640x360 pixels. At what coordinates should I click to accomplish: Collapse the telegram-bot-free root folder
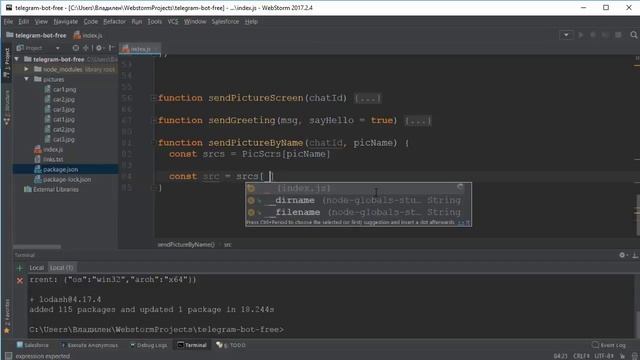pyautogui.click(x=17, y=59)
